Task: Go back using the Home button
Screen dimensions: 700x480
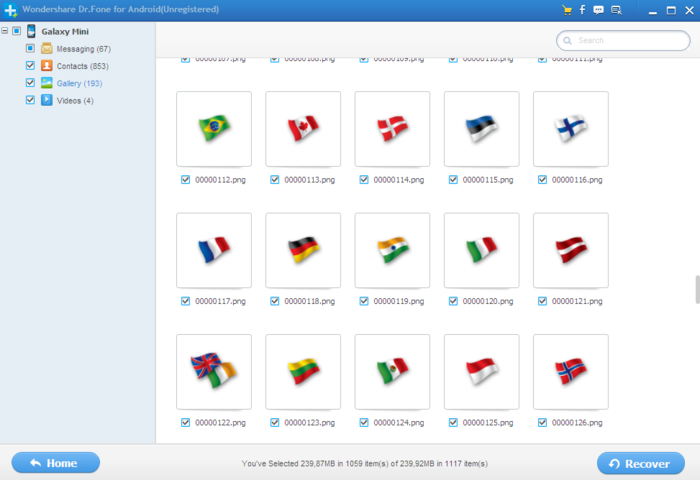Action: pyautogui.click(x=56, y=463)
